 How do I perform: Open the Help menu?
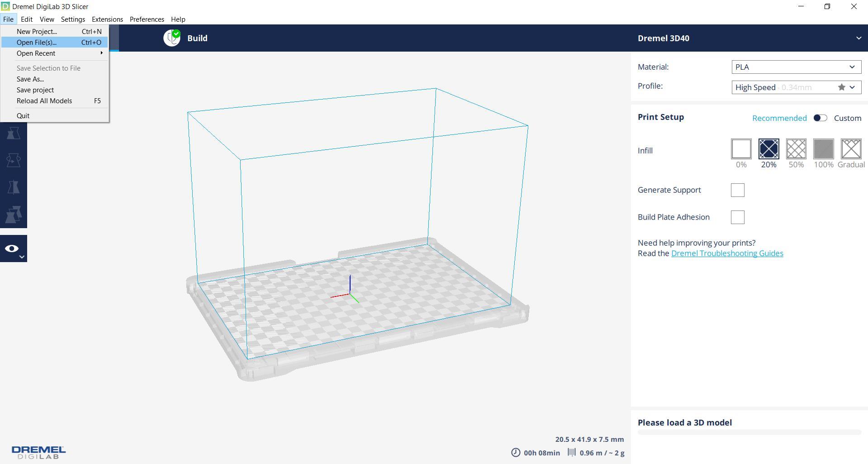[178, 19]
